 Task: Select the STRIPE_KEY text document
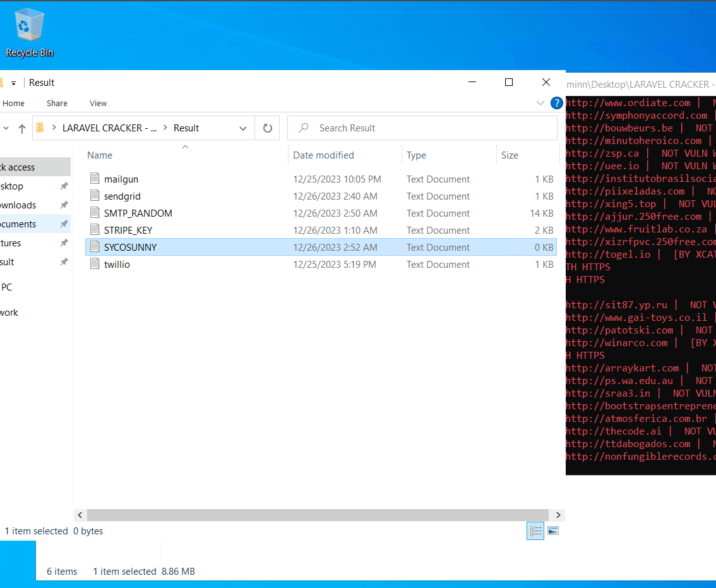tap(128, 231)
